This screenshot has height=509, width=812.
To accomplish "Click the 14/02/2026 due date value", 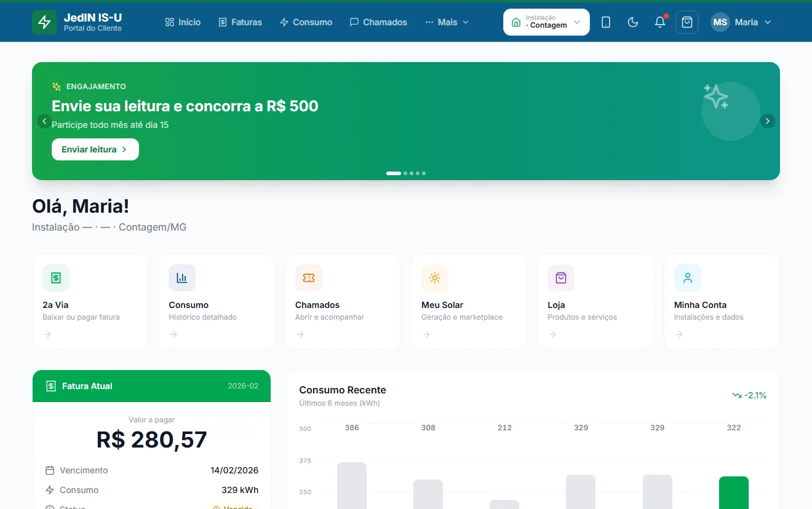I will click(x=234, y=470).
